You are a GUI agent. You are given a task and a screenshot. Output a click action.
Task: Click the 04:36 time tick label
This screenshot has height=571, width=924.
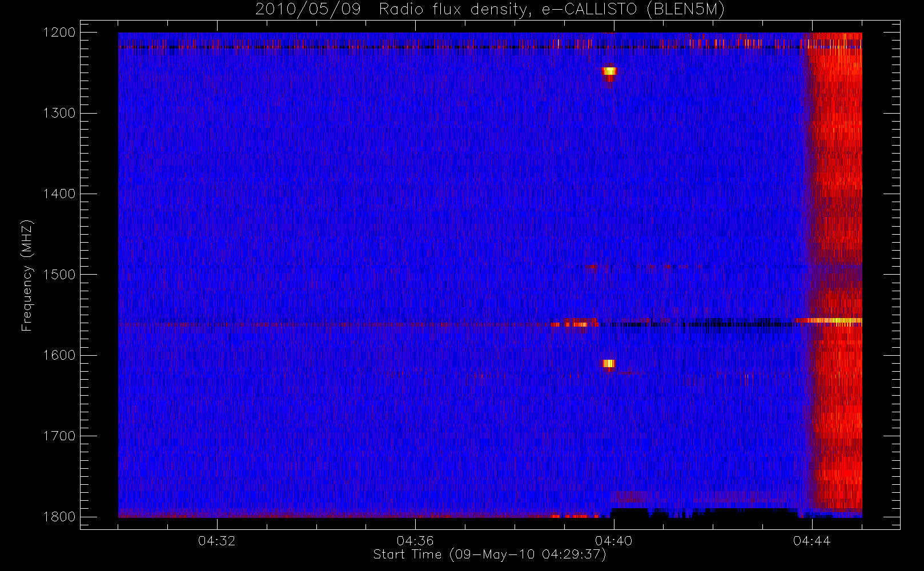click(415, 541)
